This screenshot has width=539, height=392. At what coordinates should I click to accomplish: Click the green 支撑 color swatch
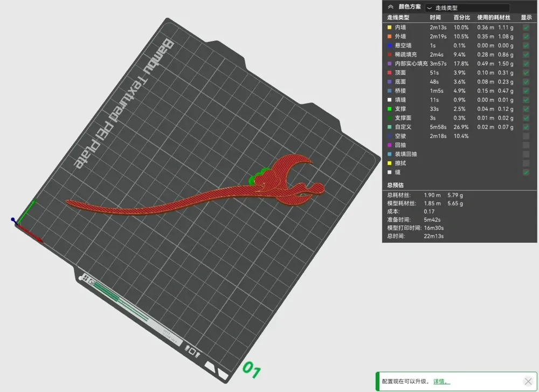point(390,109)
